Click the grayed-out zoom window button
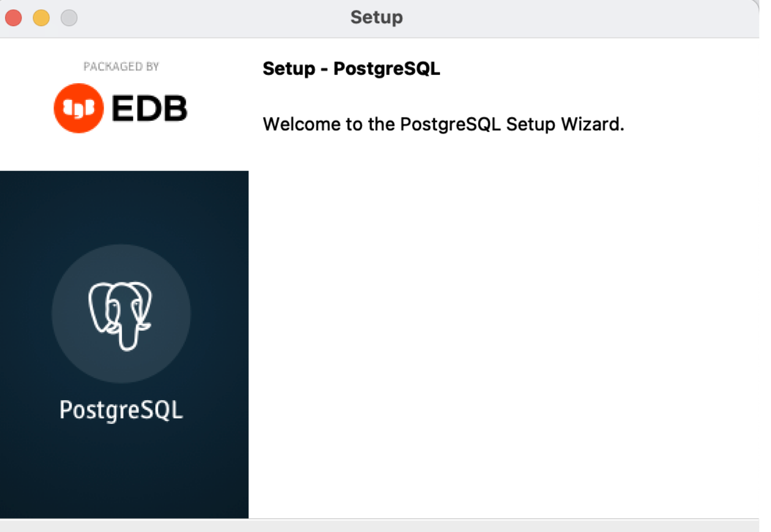 69,18
